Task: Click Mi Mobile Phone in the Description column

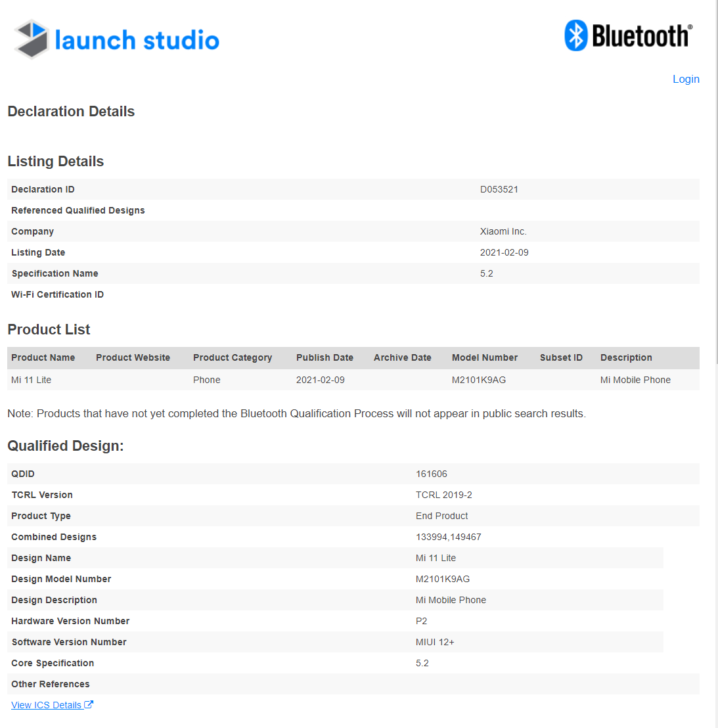Action: click(635, 380)
